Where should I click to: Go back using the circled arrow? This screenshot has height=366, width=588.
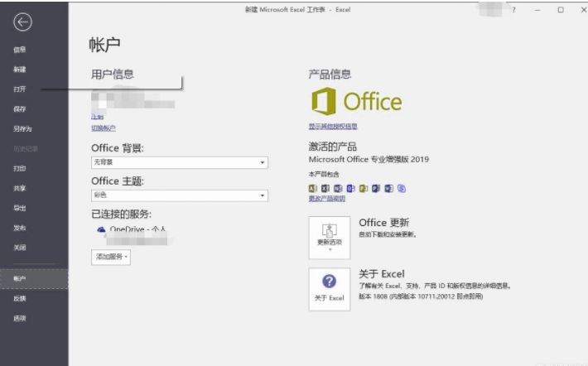(22, 22)
